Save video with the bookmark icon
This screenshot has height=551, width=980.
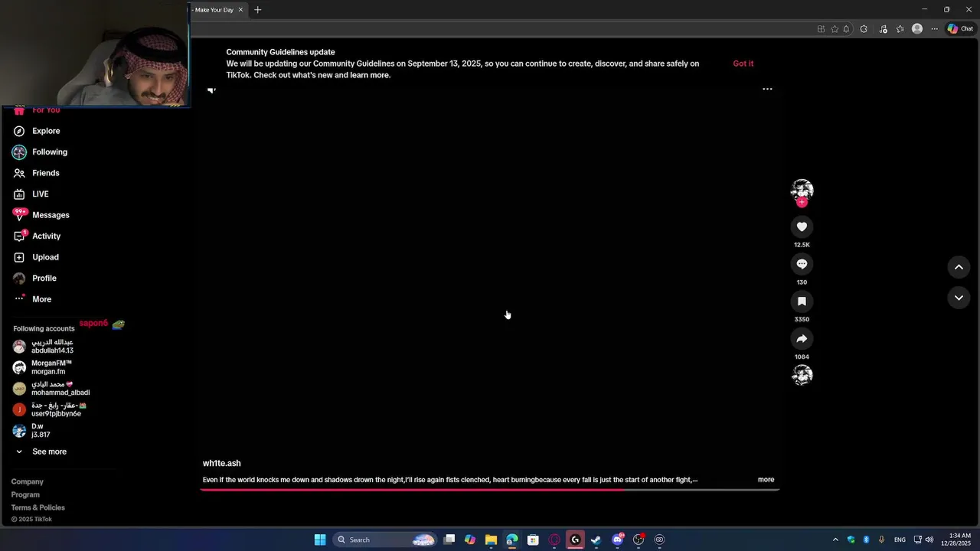(802, 302)
